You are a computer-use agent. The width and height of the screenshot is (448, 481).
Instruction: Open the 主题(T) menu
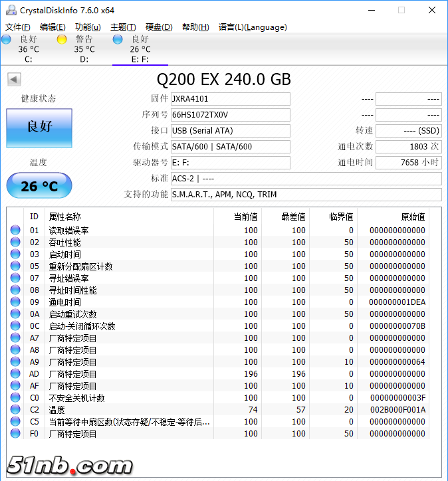tap(123, 27)
